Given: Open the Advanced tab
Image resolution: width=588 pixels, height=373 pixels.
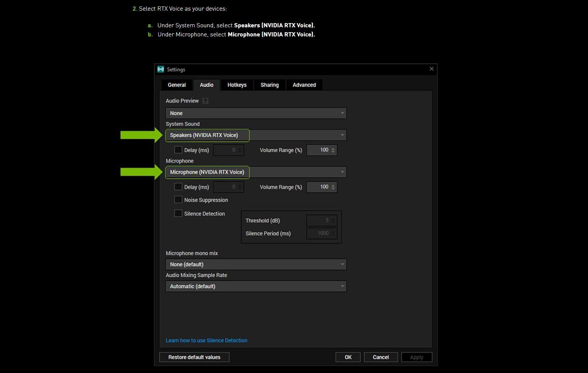Looking at the screenshot, I should point(304,85).
